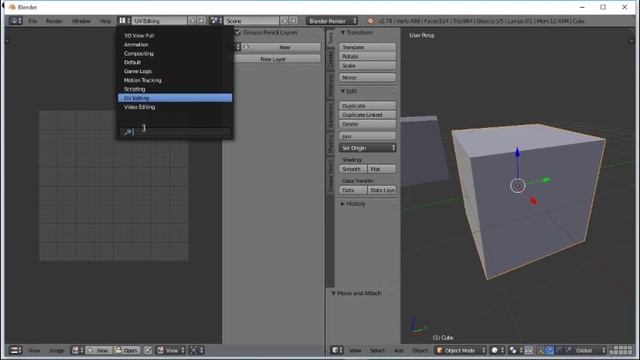
Task: Set shading to Smooth
Action: point(353,169)
